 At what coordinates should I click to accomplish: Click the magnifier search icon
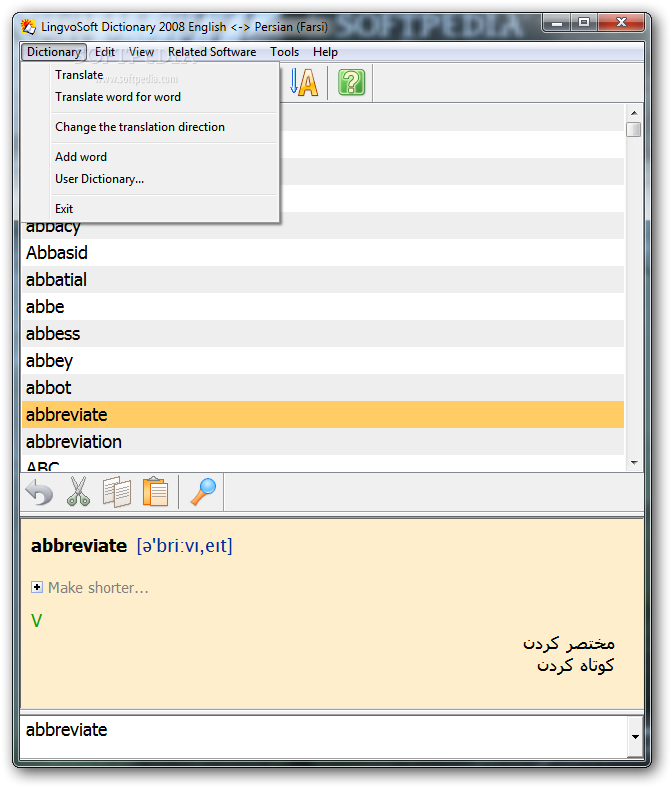[203, 492]
